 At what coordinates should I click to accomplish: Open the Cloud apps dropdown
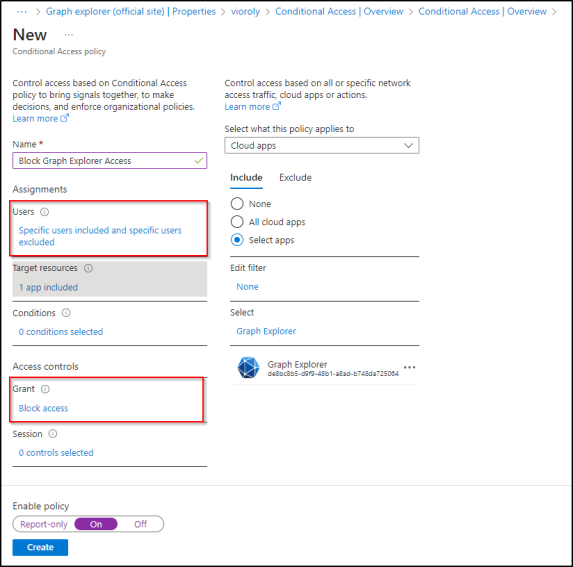click(322, 145)
